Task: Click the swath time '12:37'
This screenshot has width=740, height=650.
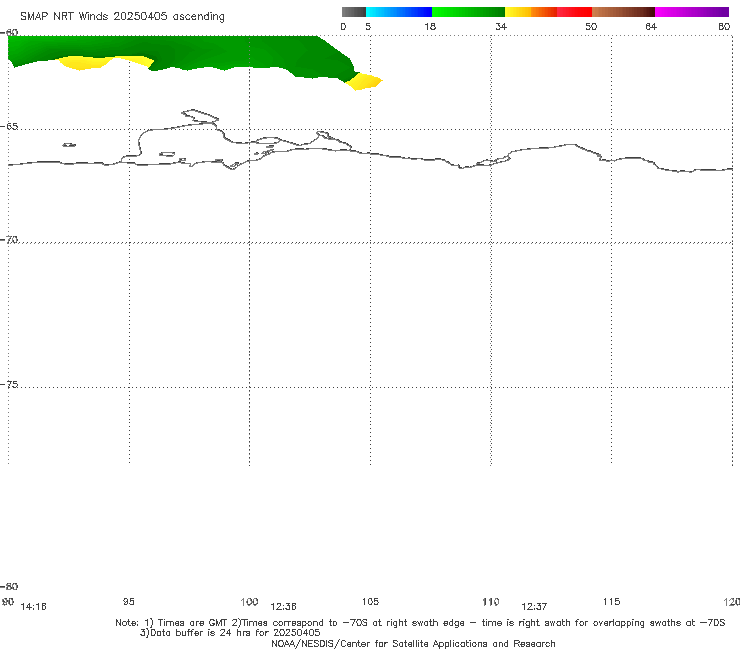Action: (x=534, y=607)
